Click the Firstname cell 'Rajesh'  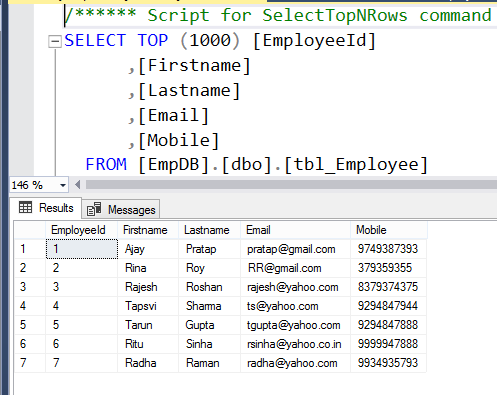148,287
